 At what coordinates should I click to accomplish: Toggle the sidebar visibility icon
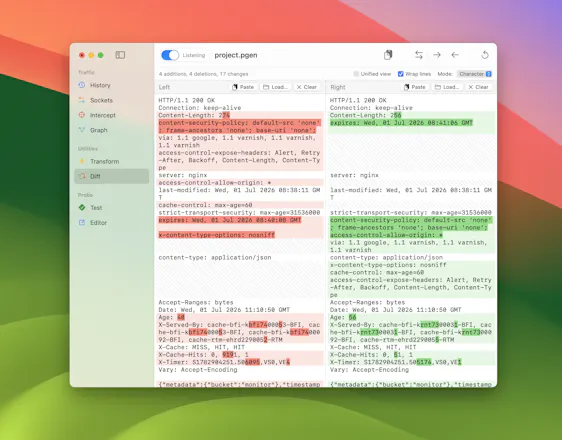[x=120, y=55]
